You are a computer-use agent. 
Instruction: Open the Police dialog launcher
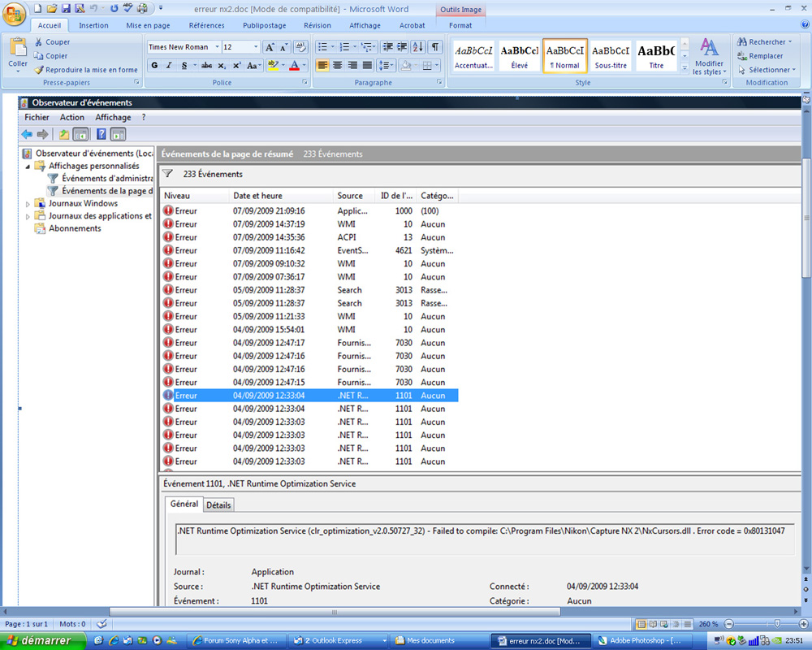coord(304,82)
